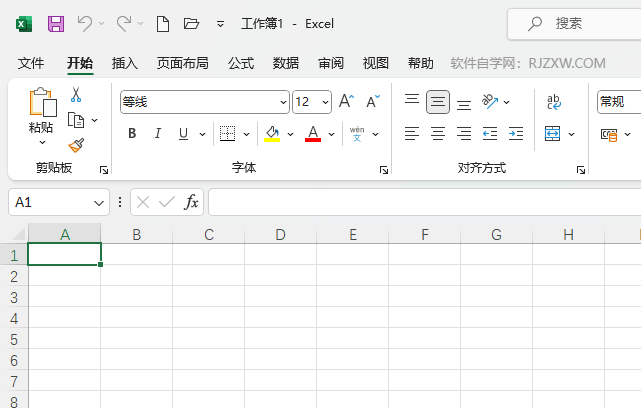
Task: Toggle Underline formatting
Action: point(184,134)
